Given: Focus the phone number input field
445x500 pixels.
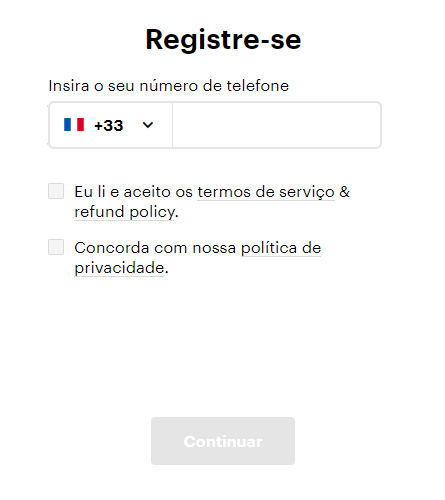Looking at the screenshot, I should 276,125.
